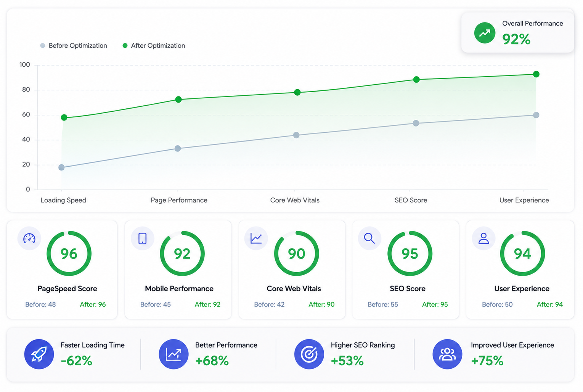Click the green trending arrow in Overall Performance
Viewport: 583px width, 392px height.
pyautogui.click(x=485, y=33)
